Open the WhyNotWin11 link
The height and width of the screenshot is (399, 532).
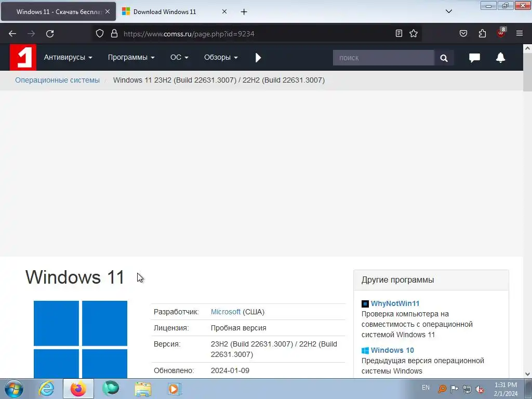pyautogui.click(x=395, y=303)
